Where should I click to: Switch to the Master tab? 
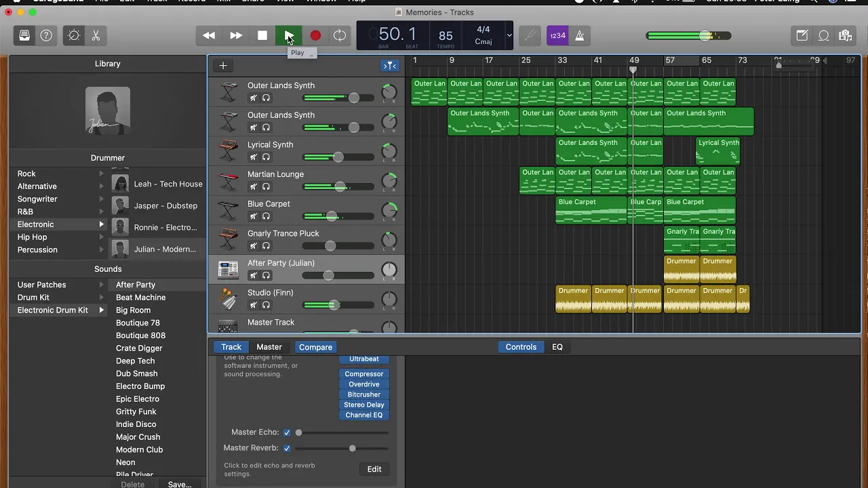pos(269,347)
